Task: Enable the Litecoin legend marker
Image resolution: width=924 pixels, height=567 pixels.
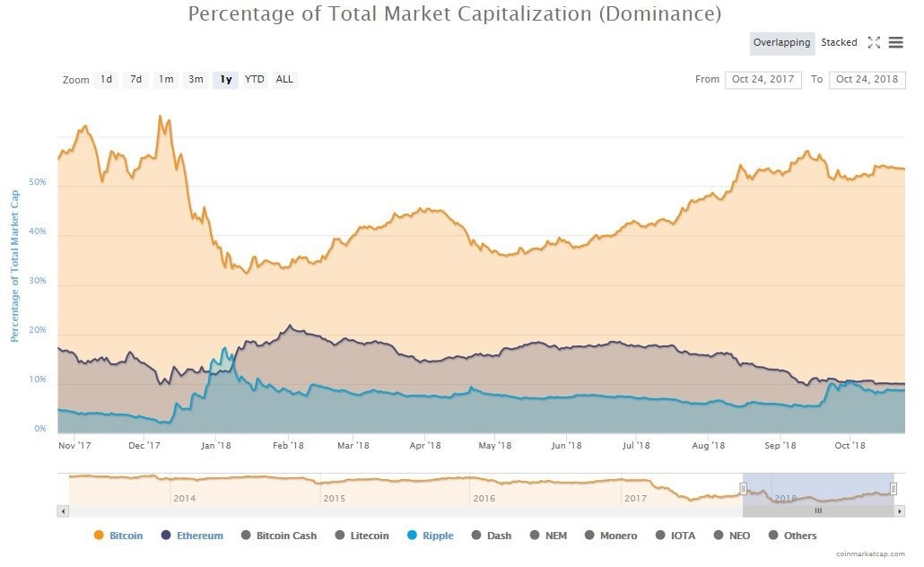Action: pos(362,536)
